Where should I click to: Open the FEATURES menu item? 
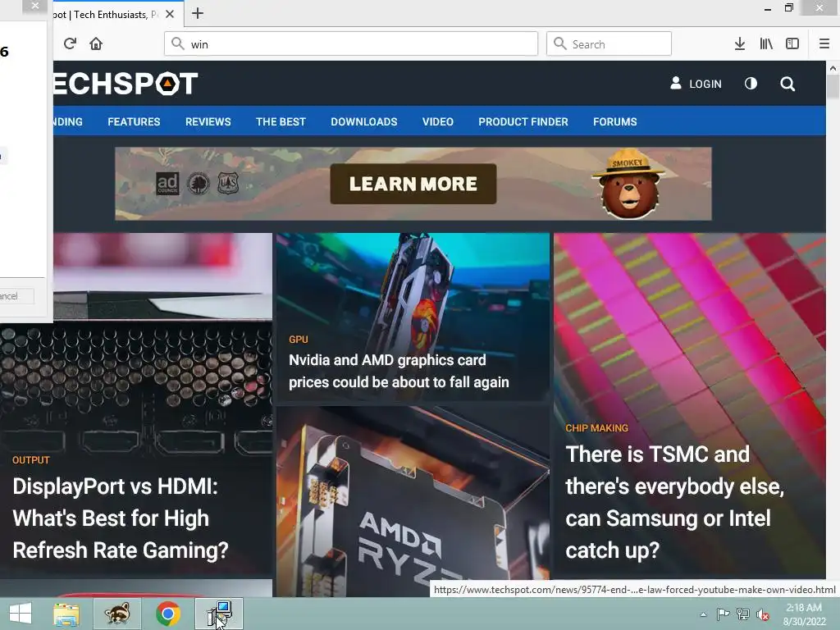point(134,121)
